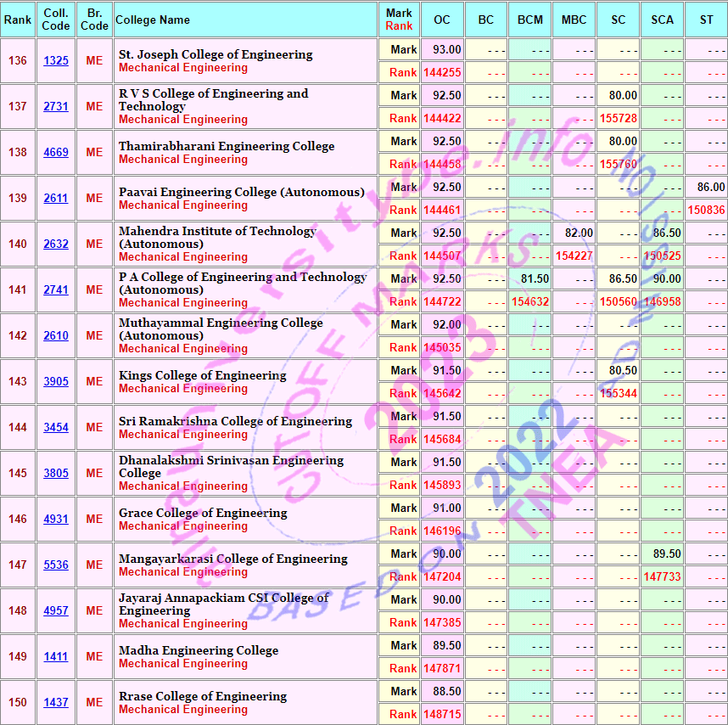
Task: Follow the 3805 Dhanalakshmi Srinivasan code link
Action: click(x=56, y=474)
